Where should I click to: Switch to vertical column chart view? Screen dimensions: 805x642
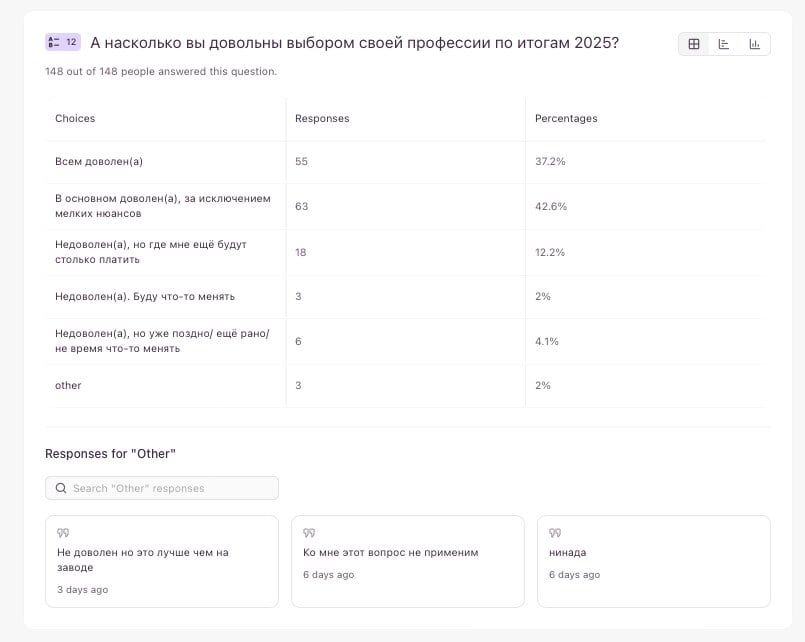pos(754,44)
